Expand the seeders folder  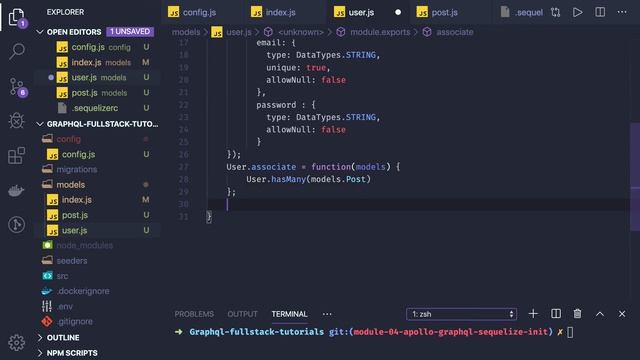click(98, 260)
